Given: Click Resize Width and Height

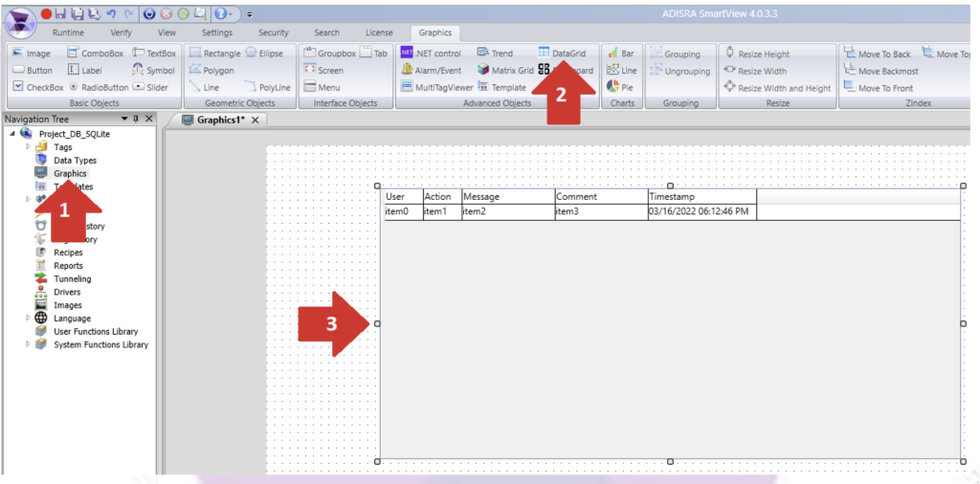Looking at the screenshot, I should tap(777, 88).
